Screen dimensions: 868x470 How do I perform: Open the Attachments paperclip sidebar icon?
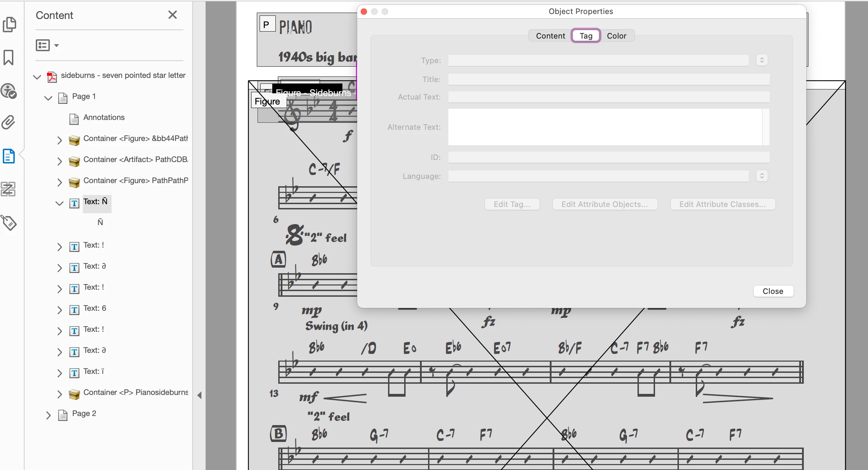(8, 122)
